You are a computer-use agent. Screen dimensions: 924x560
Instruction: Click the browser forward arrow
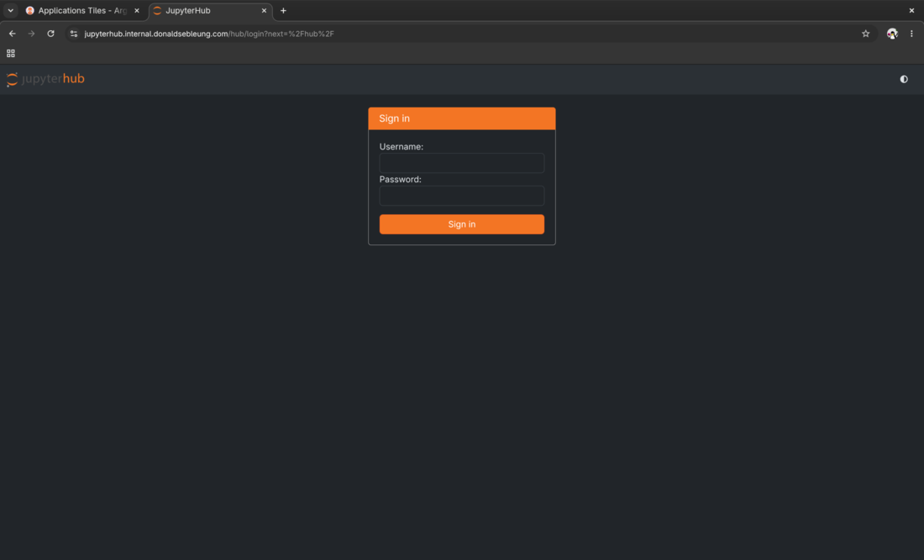tap(31, 34)
